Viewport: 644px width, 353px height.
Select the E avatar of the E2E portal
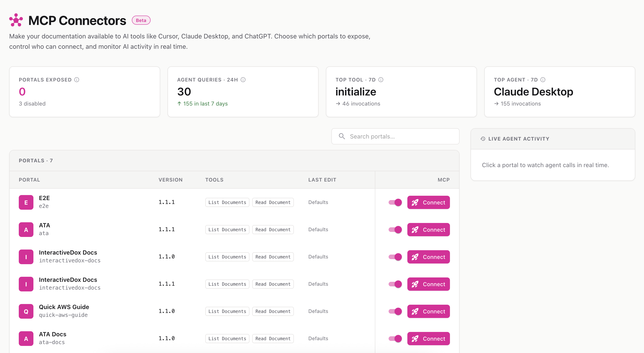pyautogui.click(x=26, y=202)
